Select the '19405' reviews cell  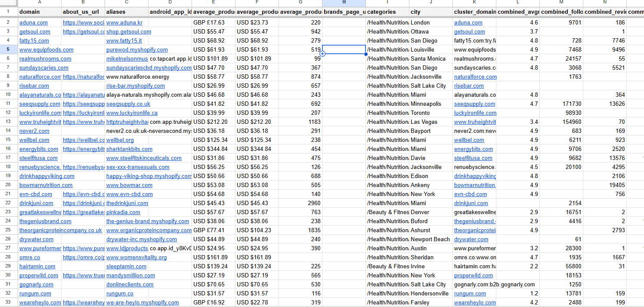[x=605, y=185]
